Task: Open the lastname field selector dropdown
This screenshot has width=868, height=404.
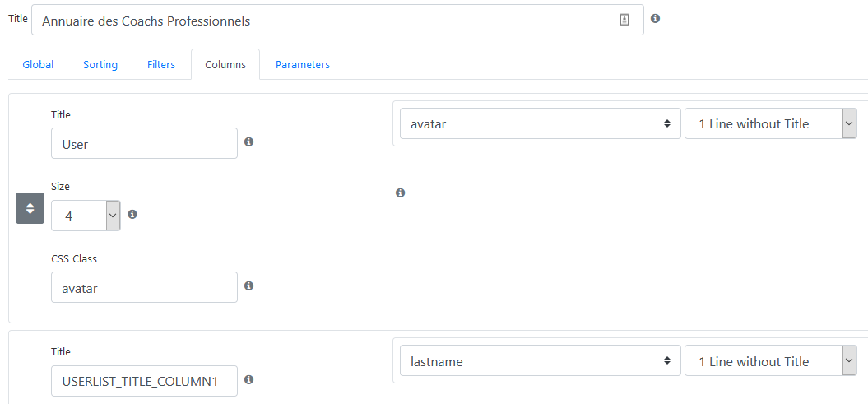Action: (x=541, y=361)
